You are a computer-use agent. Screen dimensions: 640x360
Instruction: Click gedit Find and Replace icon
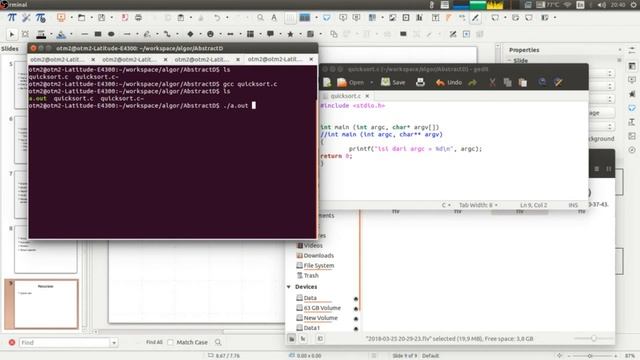(x=558, y=82)
